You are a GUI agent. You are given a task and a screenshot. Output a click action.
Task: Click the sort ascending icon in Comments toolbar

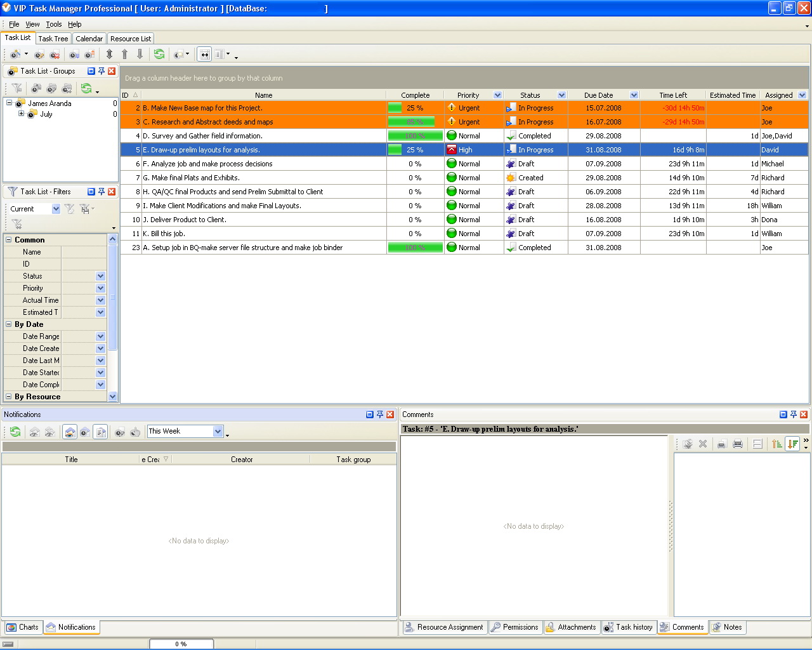(777, 444)
